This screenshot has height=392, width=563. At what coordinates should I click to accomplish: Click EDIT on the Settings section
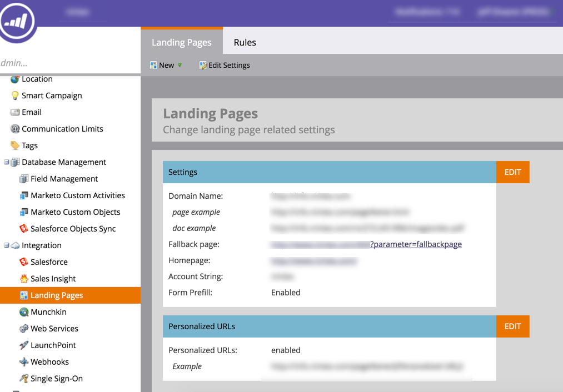click(x=513, y=172)
